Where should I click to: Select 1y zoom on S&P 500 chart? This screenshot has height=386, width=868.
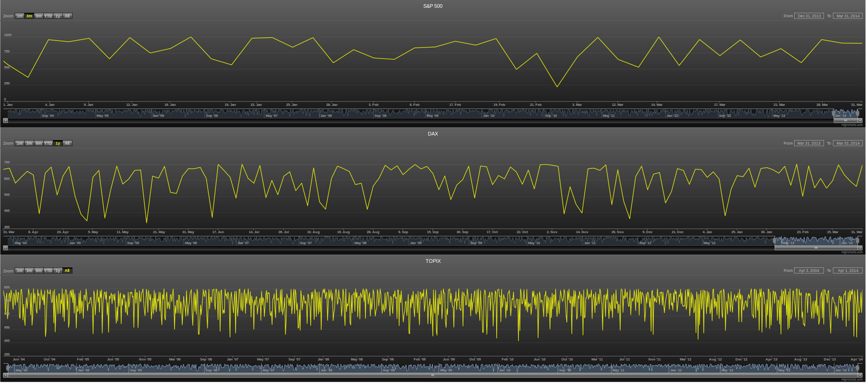tap(58, 16)
